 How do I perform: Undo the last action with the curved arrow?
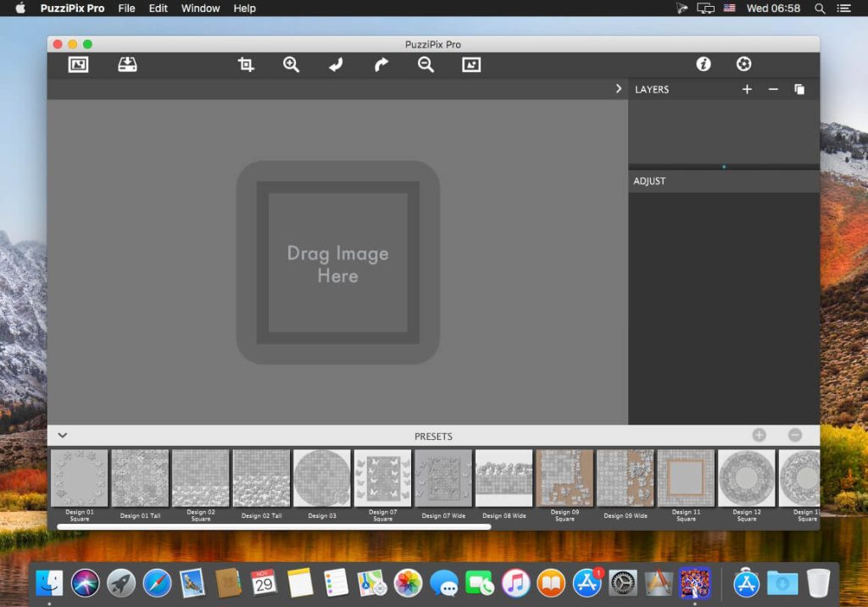tap(336, 64)
